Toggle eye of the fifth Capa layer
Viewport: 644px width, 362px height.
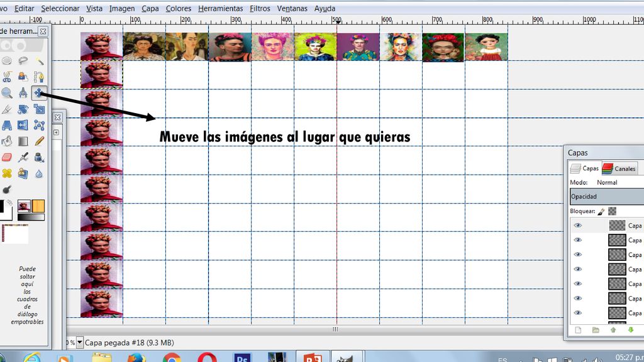[x=578, y=283]
